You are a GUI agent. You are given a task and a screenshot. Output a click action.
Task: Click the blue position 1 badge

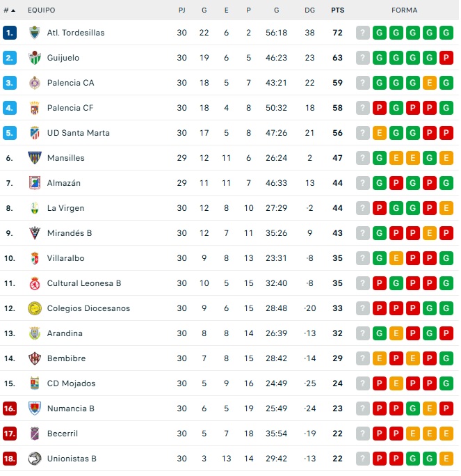(10, 33)
